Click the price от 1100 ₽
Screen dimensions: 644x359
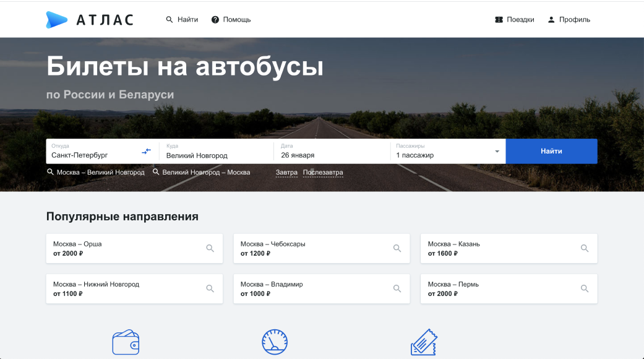click(x=68, y=293)
